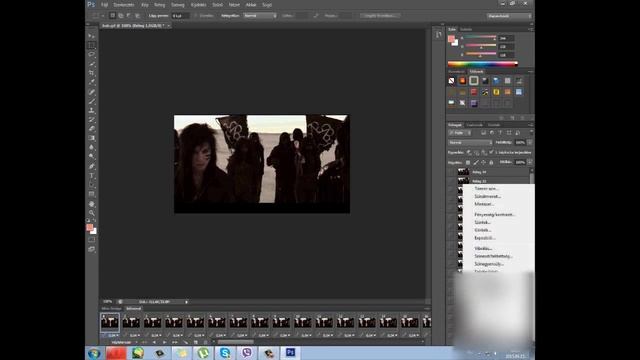Viewport: 640px width, 360px height.
Task: Open the Réteg menu
Action: point(160,5)
